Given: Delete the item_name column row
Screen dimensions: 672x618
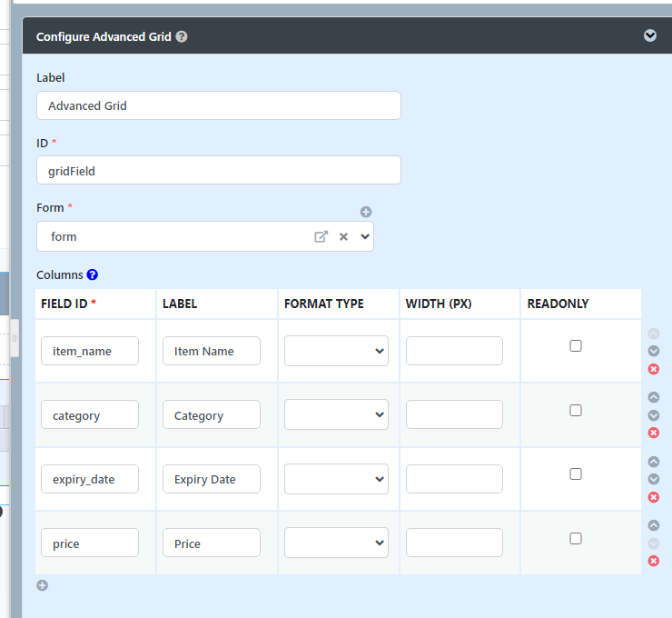Looking at the screenshot, I should point(653,369).
